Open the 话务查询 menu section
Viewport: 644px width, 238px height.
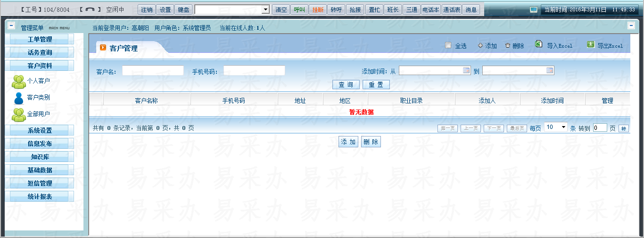40,52
